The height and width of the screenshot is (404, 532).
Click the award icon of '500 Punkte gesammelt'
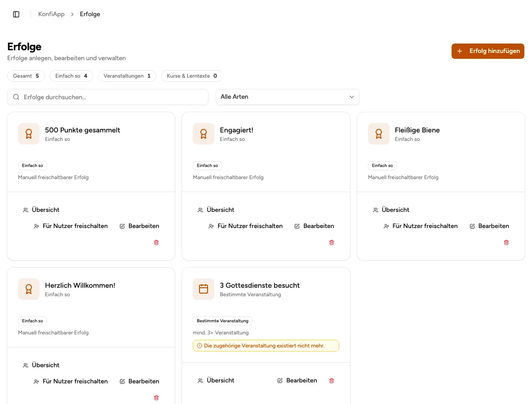click(29, 134)
